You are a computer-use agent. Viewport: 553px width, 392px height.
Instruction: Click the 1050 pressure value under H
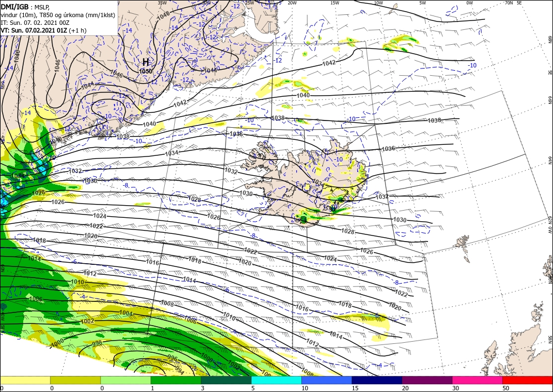click(x=145, y=71)
